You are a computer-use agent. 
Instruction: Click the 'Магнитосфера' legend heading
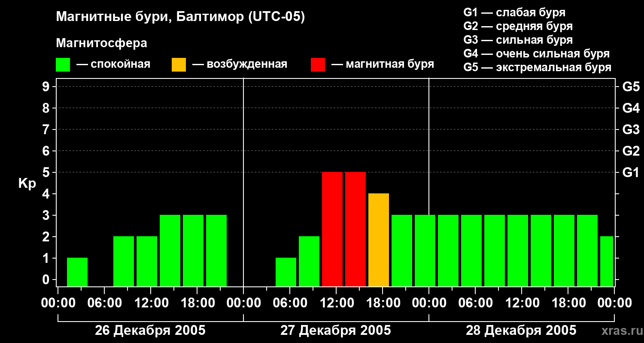101,43
